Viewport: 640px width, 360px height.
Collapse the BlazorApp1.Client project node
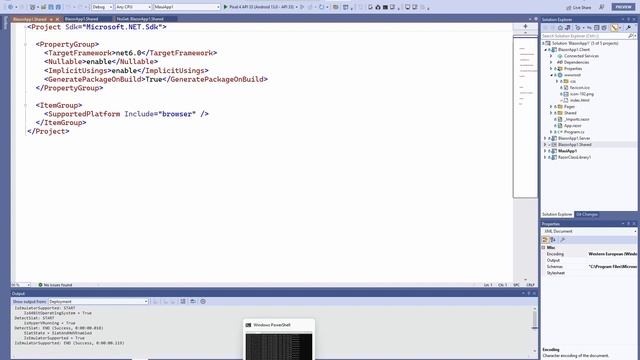546,49
